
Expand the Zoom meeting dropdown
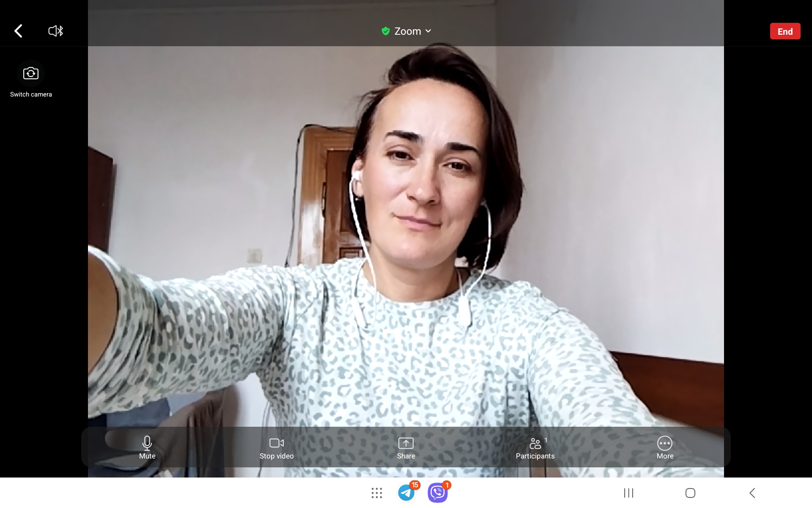coord(428,31)
